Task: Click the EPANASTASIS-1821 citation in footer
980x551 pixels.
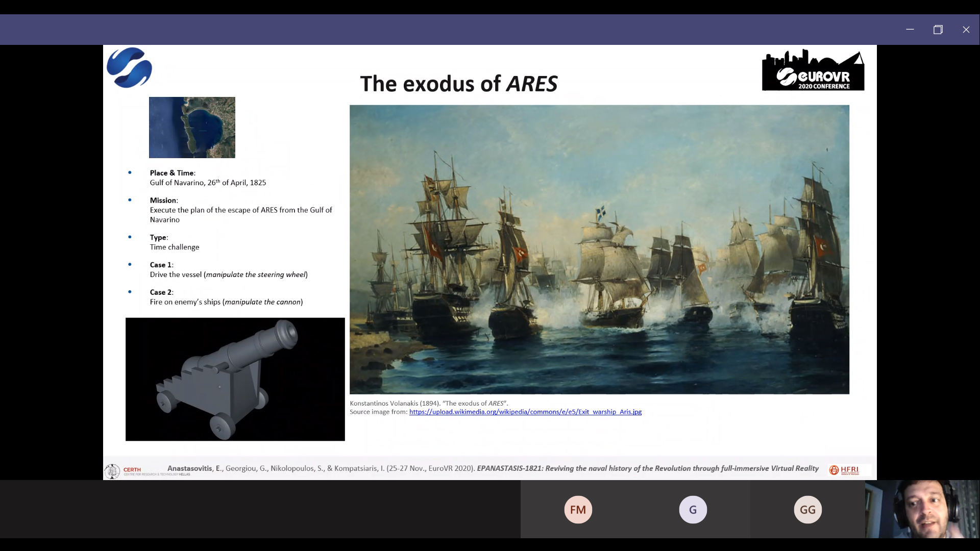Action: (493, 468)
